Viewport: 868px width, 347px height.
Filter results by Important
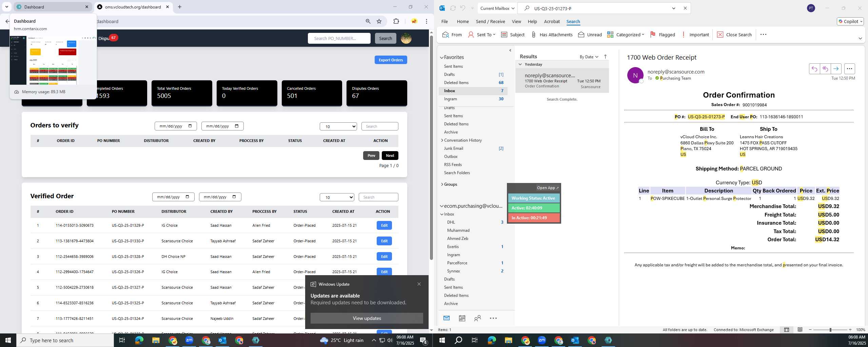point(695,35)
